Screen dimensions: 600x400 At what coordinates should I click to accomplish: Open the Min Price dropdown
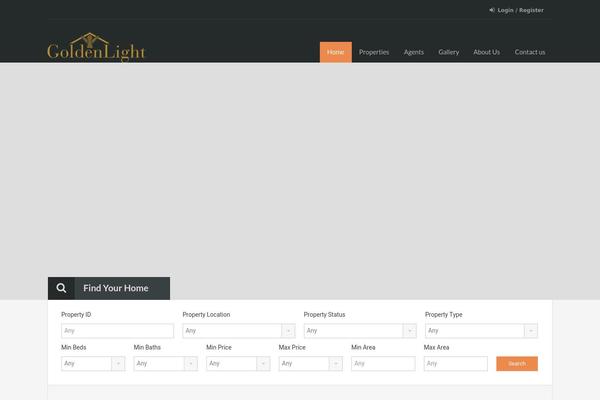click(x=238, y=364)
